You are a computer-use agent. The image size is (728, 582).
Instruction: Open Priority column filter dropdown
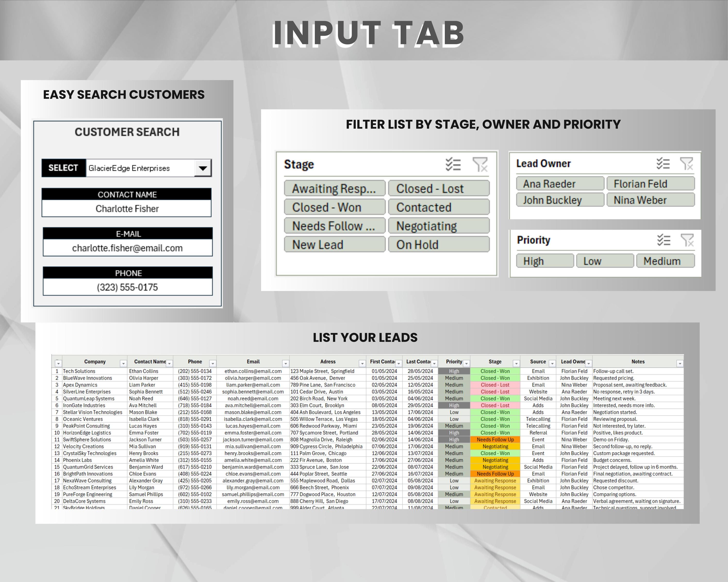click(x=467, y=363)
